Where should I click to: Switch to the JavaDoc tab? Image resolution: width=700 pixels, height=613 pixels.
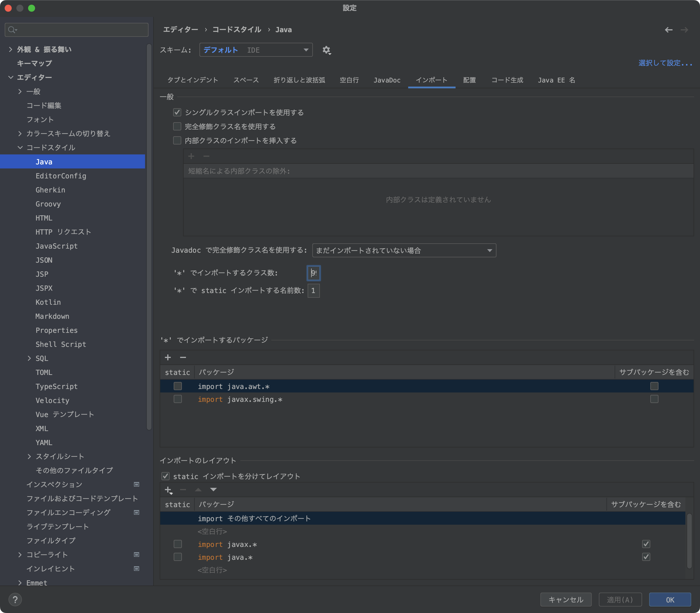coord(387,80)
